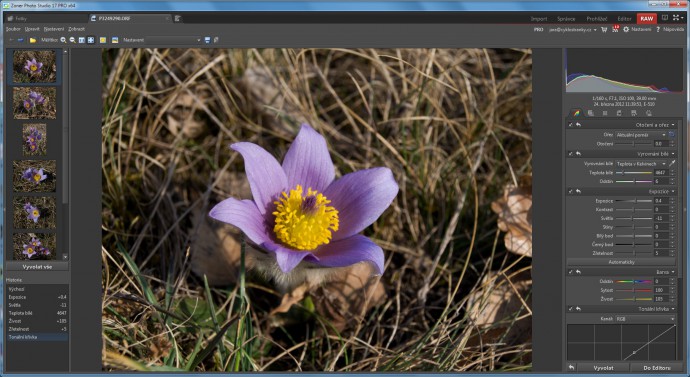Open the Kanál RGB dropdown
The image size is (690, 377).
645,319
